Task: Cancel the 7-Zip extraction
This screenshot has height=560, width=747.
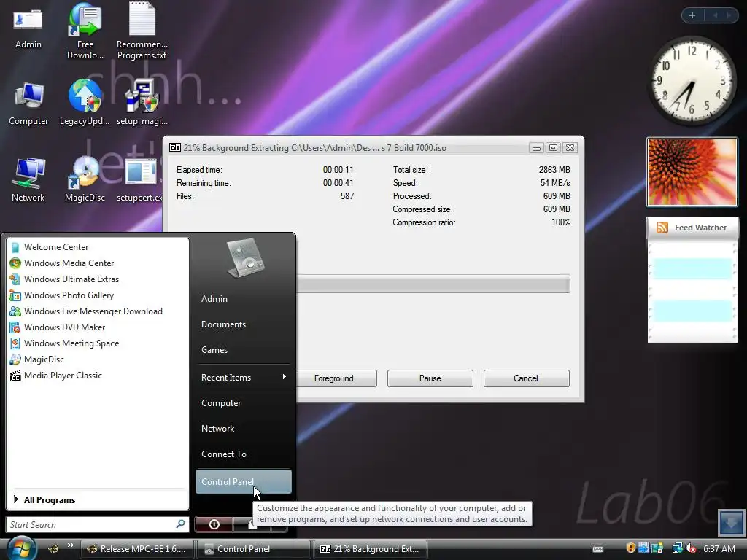Action: 526,378
